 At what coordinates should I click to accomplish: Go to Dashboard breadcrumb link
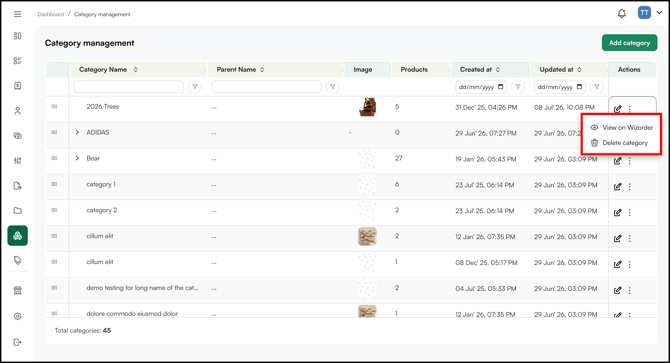click(50, 14)
